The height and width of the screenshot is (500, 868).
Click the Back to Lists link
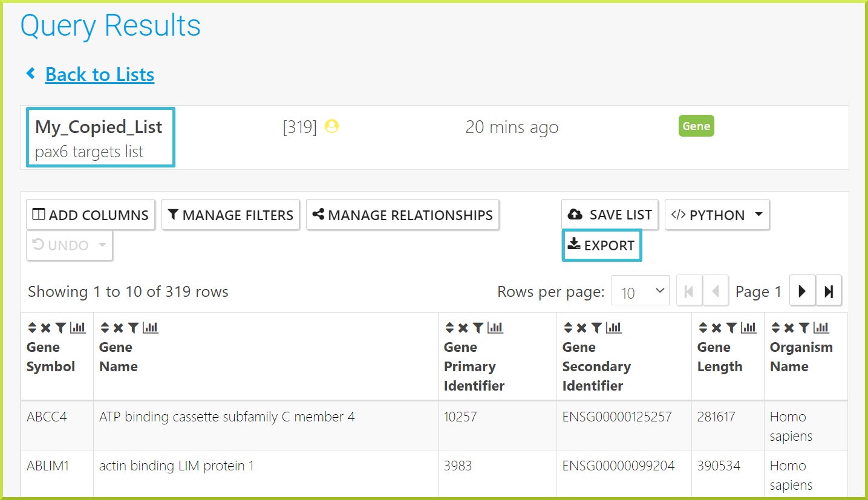pyautogui.click(x=100, y=74)
